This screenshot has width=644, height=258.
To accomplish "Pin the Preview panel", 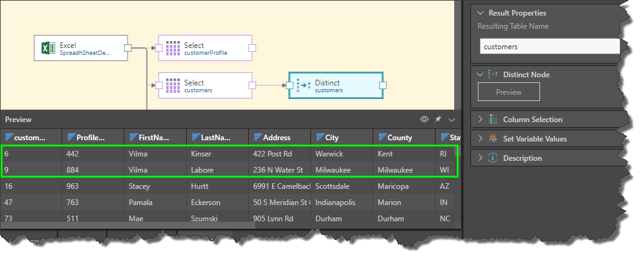I will tap(438, 119).
